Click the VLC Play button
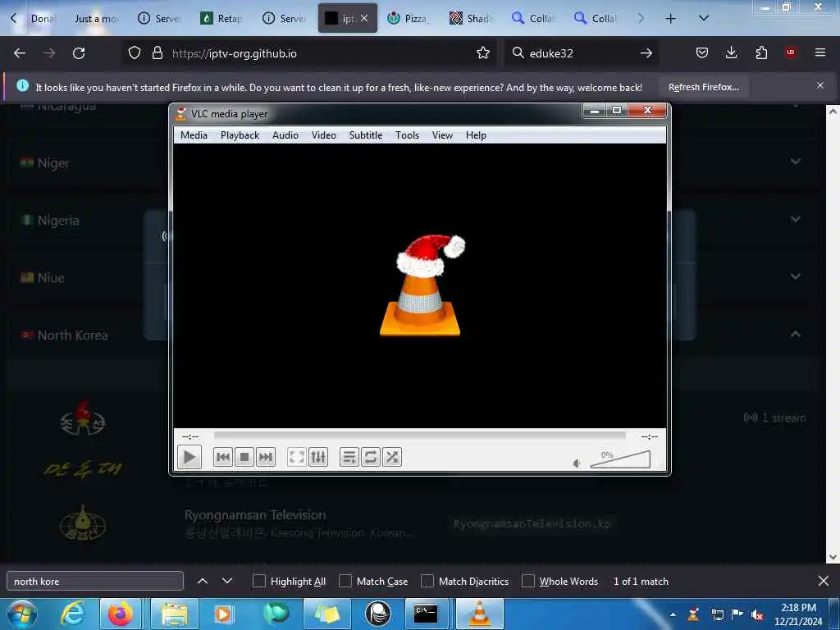The image size is (840, 630). tap(189, 457)
